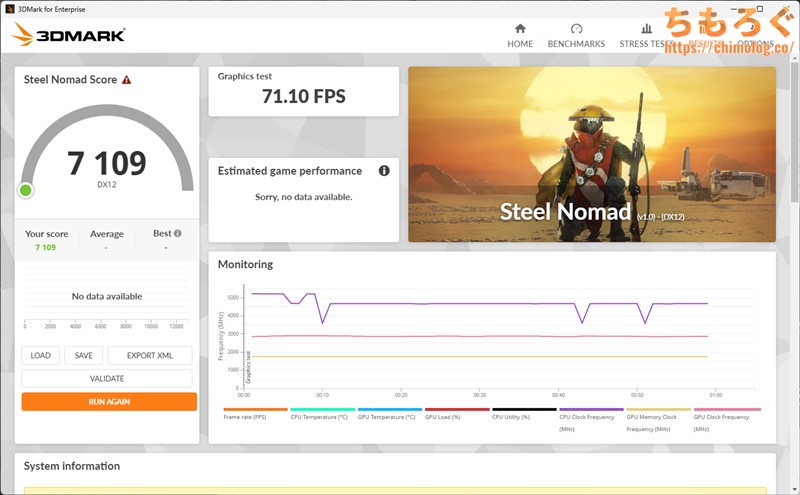Image resolution: width=800 pixels, height=495 pixels.
Task: Click the 3DMark logo
Action: click(x=68, y=35)
